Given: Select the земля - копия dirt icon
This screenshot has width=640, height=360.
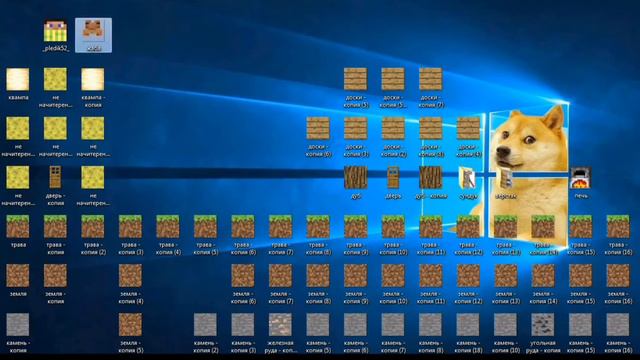Looking at the screenshot, I should (x=55, y=275).
